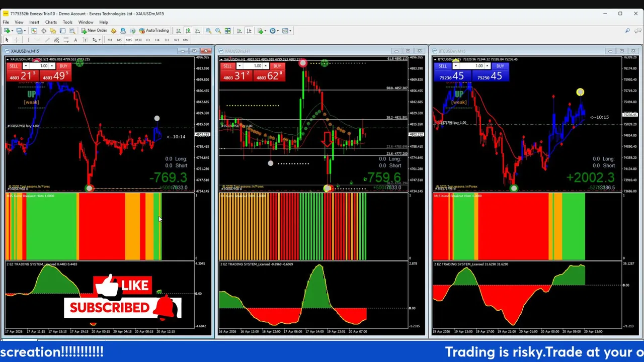Open MetaEditor from the toolbar
The image size is (644, 362).
113,31
